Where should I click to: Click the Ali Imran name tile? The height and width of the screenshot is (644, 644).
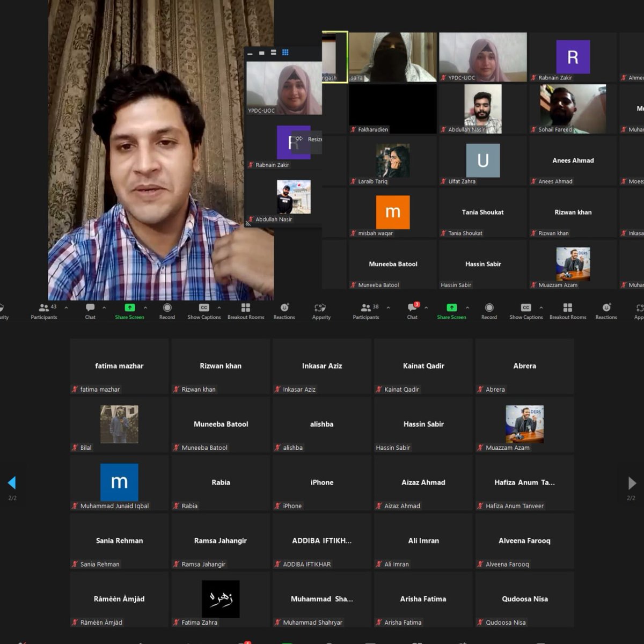(423, 541)
